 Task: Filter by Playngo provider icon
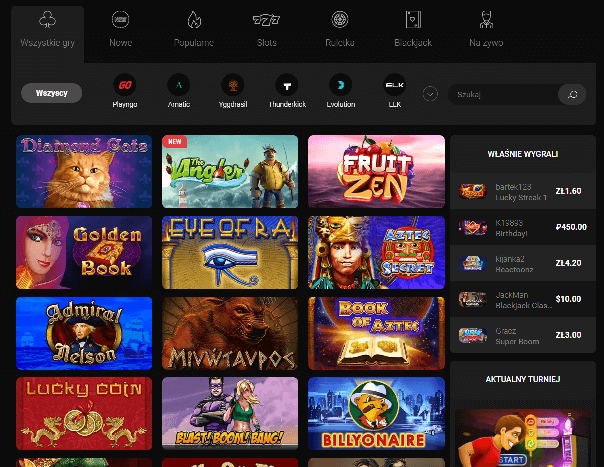pos(125,85)
